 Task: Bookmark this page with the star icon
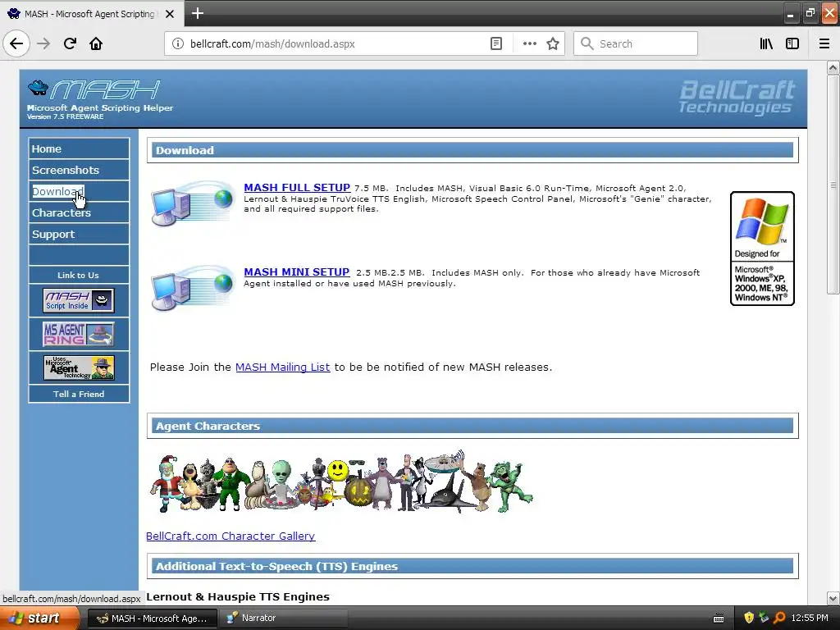[x=553, y=44]
